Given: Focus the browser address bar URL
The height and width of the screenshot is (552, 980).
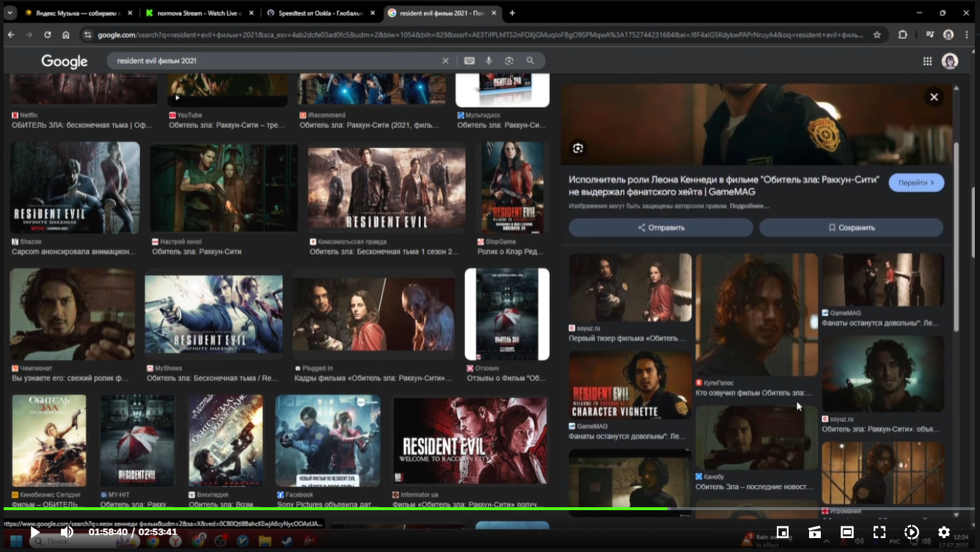Looking at the screenshot, I should tap(480, 34).
